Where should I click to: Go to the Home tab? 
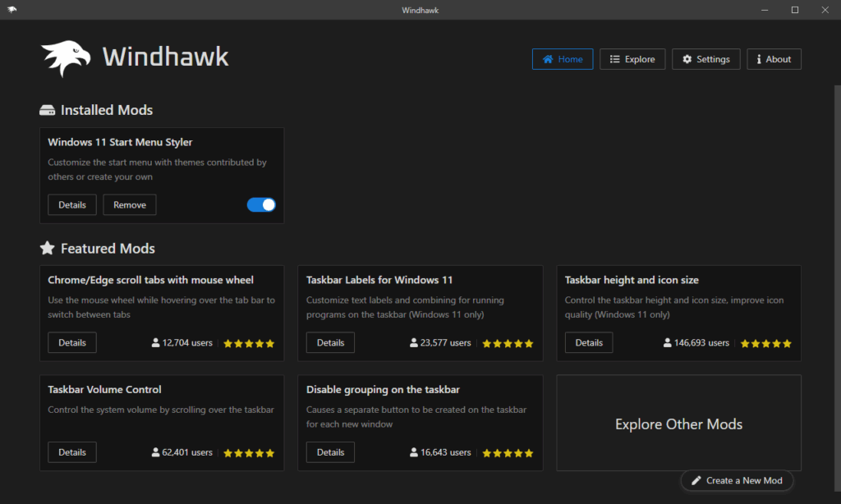563,59
